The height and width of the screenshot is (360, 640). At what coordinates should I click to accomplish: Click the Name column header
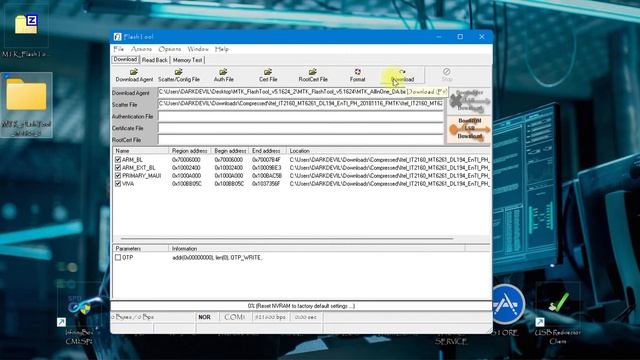141,151
